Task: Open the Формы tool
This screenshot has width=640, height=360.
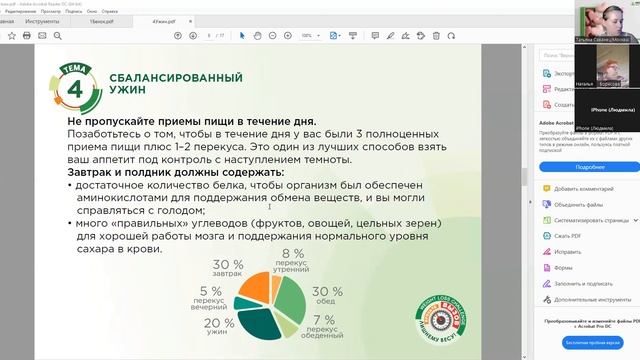Action: [557, 268]
